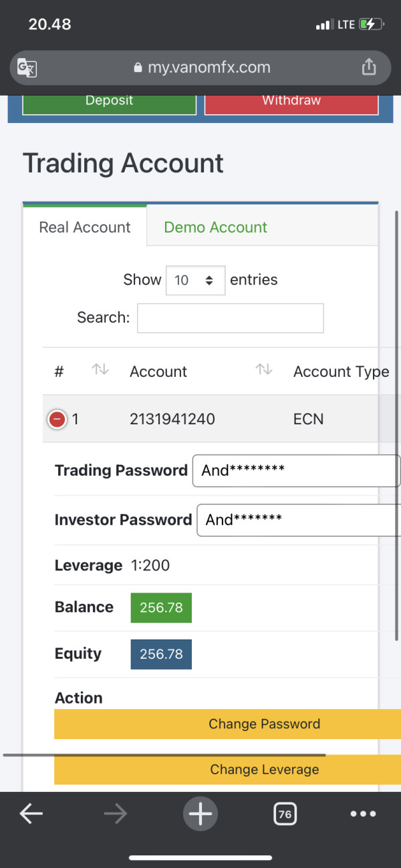Sort by the Account column arrows
401x868 pixels.
point(264,369)
